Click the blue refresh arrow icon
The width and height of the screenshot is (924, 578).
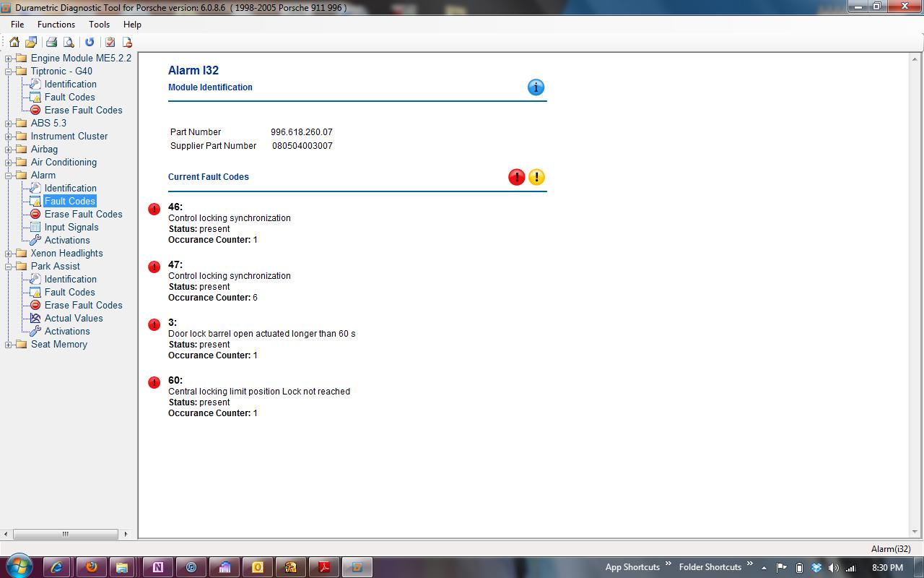pyautogui.click(x=90, y=42)
